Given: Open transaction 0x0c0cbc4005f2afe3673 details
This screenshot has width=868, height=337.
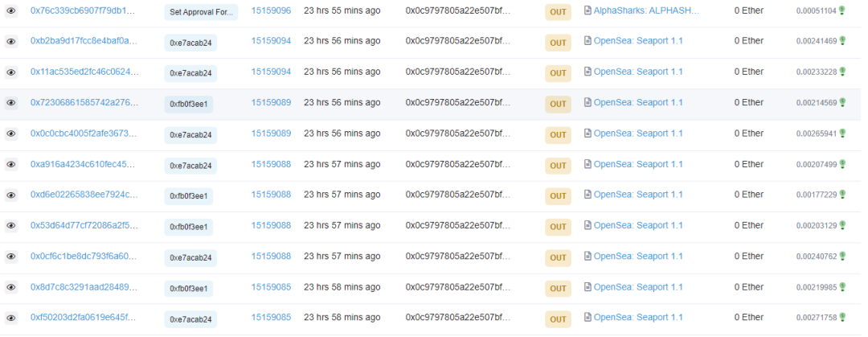Looking at the screenshot, I should [84, 133].
